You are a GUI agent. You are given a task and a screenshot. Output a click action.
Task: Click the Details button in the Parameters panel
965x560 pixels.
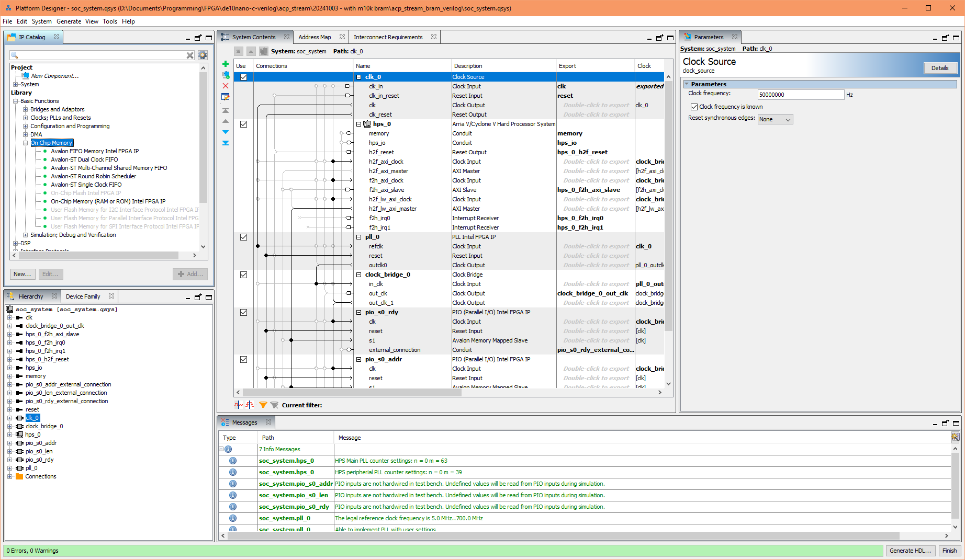(x=940, y=68)
